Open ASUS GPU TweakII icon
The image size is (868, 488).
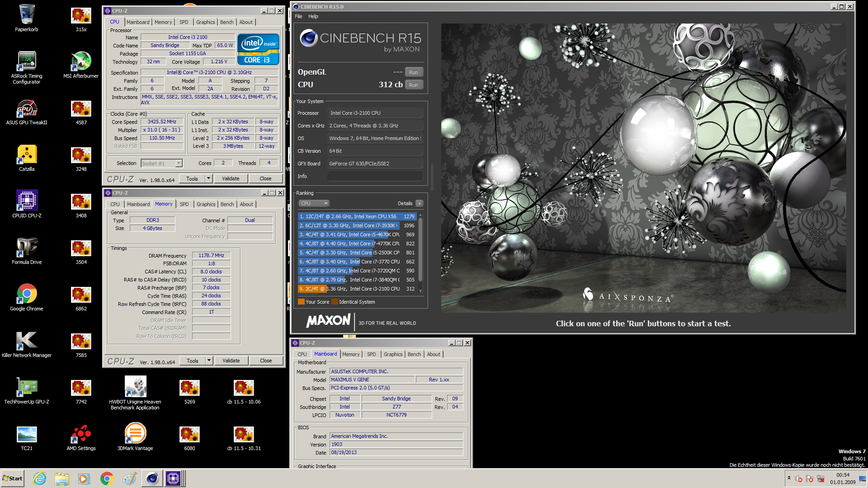(x=27, y=112)
